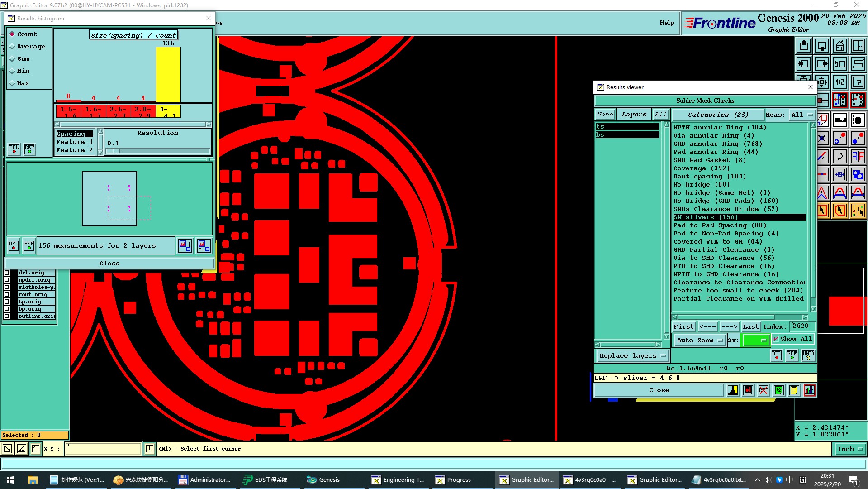
Task: Click the layers None button
Action: pyautogui.click(x=605, y=115)
